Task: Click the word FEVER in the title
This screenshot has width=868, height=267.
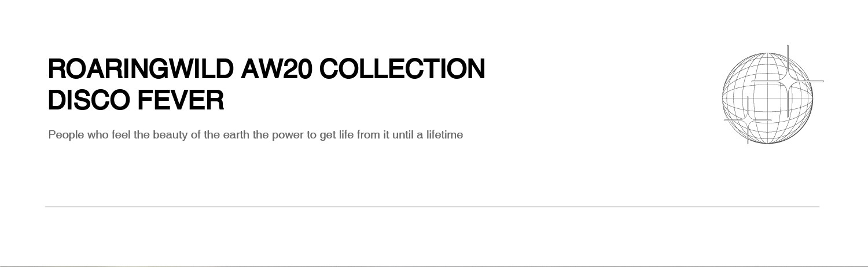Action: tap(181, 100)
